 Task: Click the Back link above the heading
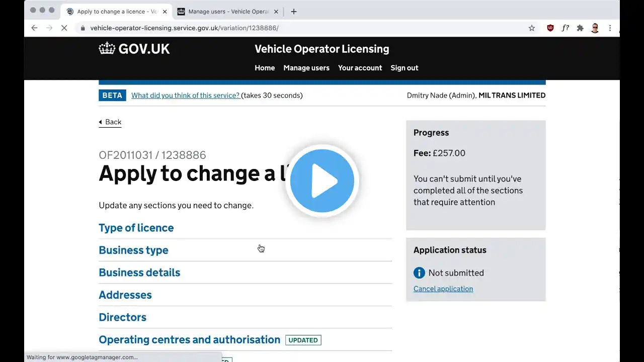pyautogui.click(x=113, y=122)
